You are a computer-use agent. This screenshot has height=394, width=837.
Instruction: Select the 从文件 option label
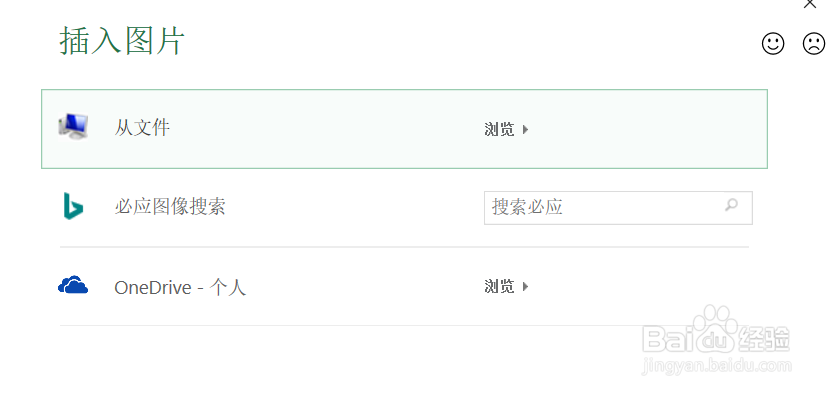pyautogui.click(x=142, y=128)
